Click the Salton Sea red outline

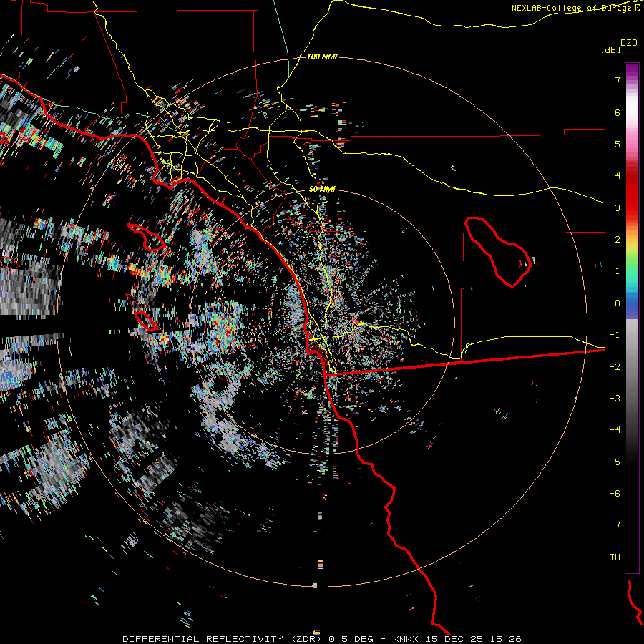click(497, 251)
